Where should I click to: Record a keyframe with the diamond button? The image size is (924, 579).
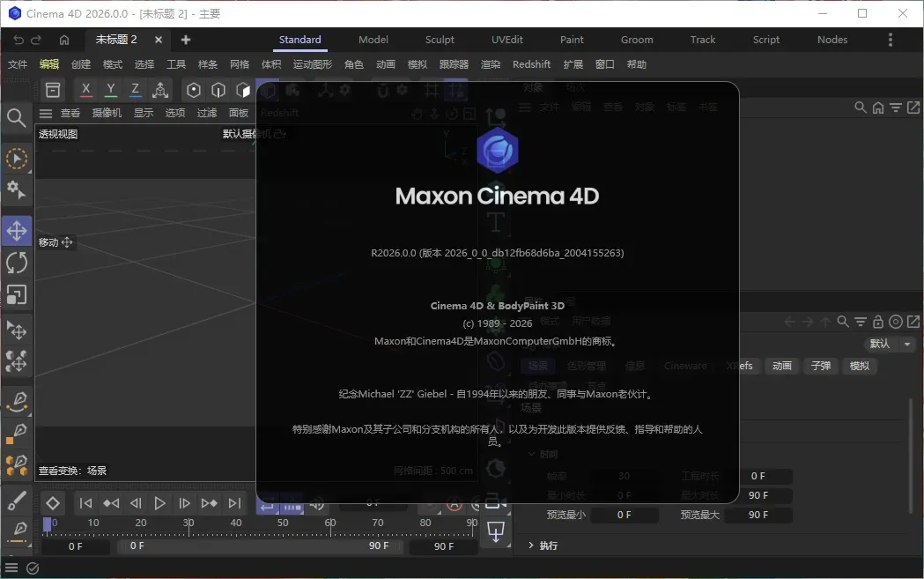(x=53, y=503)
